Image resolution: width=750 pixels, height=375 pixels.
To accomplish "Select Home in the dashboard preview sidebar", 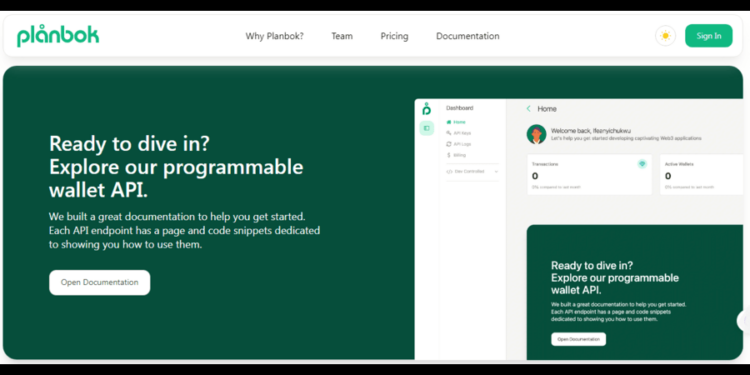I will pos(456,122).
